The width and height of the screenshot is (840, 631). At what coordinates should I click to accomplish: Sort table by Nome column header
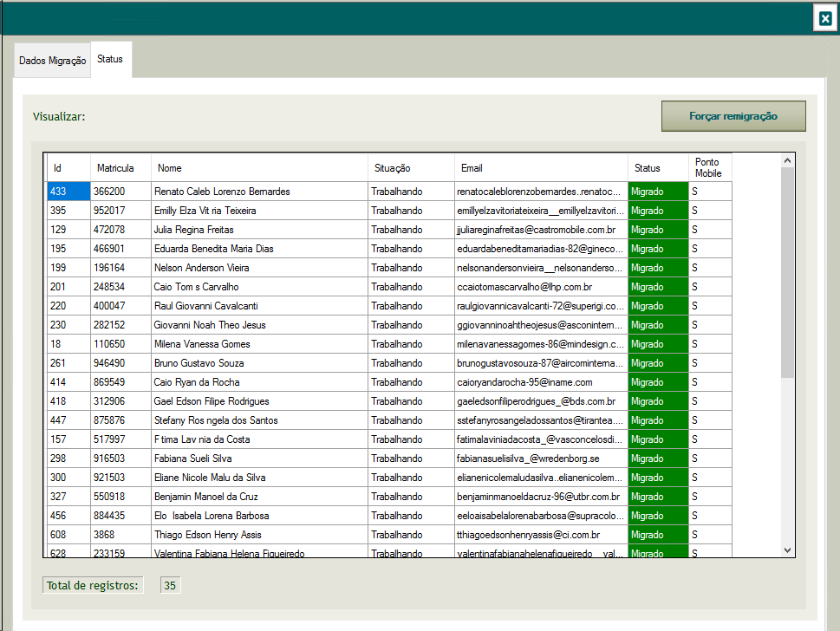259,167
